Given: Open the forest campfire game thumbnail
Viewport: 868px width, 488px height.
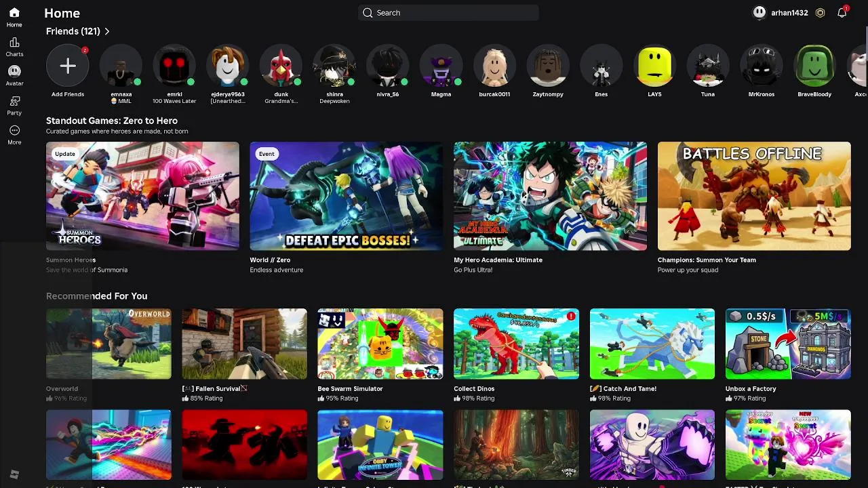Looking at the screenshot, I should [516, 445].
